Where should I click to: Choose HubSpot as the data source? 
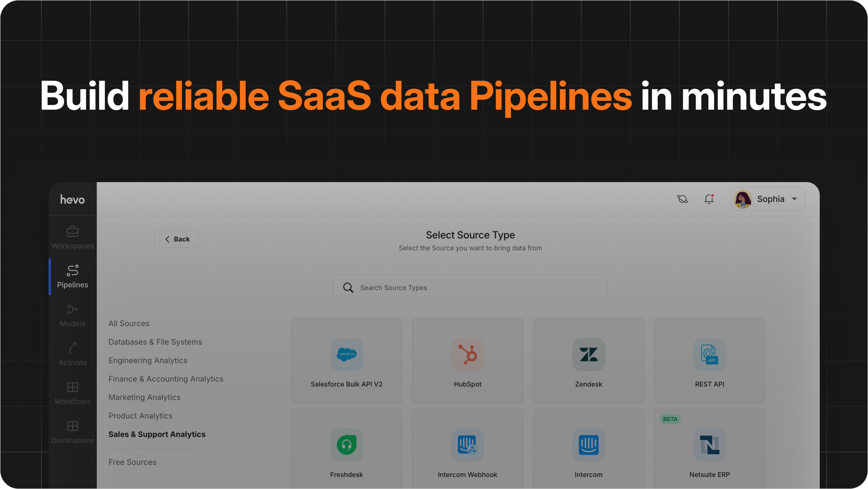(467, 361)
